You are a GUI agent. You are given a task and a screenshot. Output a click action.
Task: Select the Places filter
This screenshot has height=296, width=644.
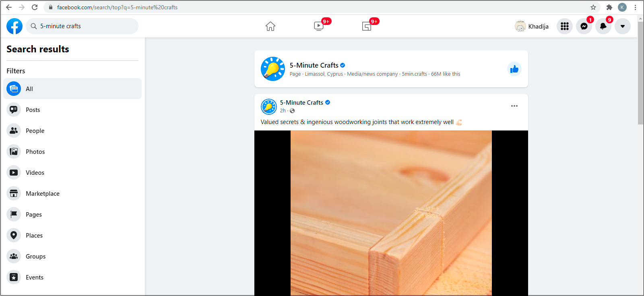tap(72, 235)
